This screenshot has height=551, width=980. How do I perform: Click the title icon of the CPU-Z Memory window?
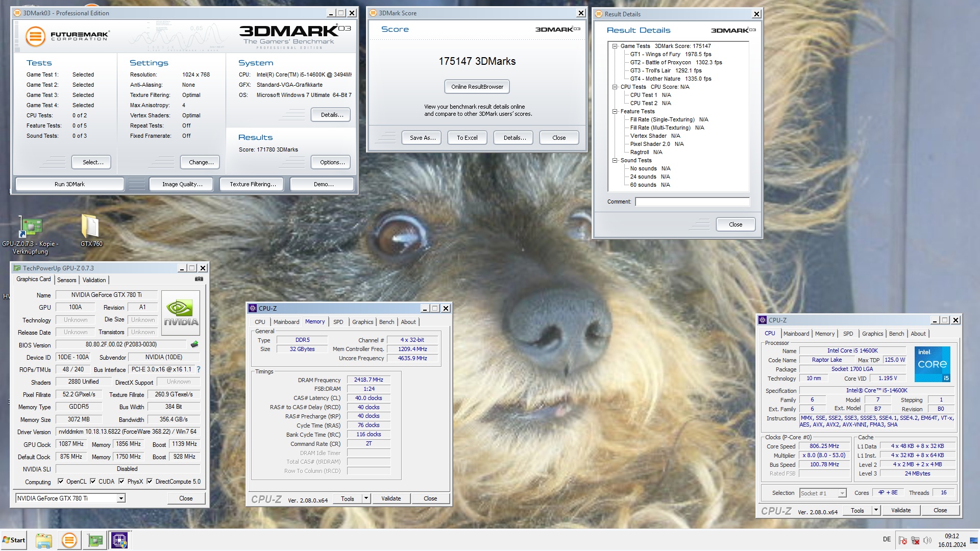[x=253, y=308]
